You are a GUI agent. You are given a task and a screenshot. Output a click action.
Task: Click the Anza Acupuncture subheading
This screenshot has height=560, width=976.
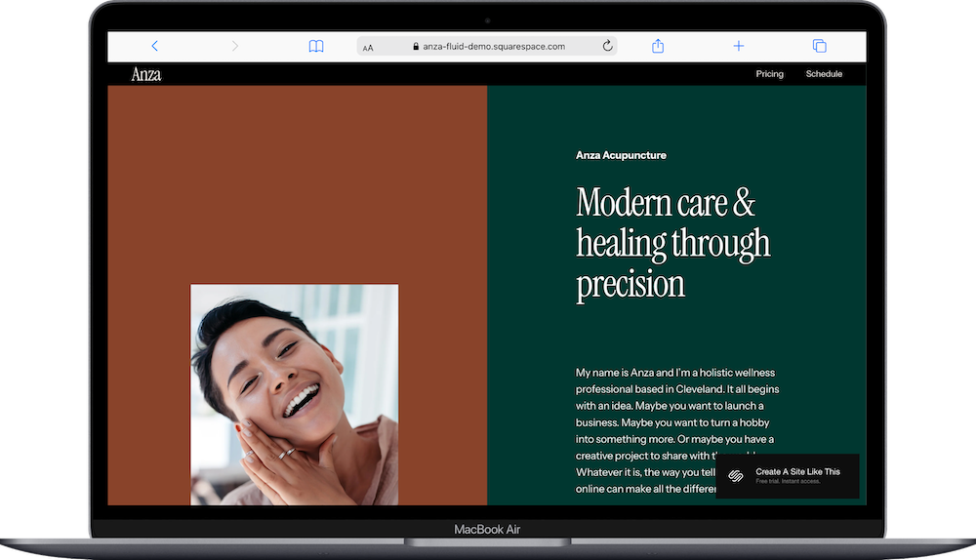coord(621,155)
